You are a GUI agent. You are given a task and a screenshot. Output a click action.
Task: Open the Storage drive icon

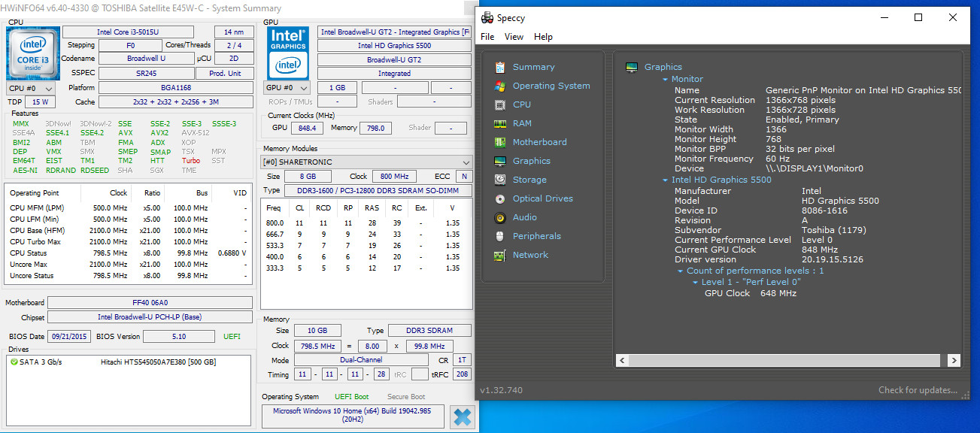pyautogui.click(x=500, y=180)
